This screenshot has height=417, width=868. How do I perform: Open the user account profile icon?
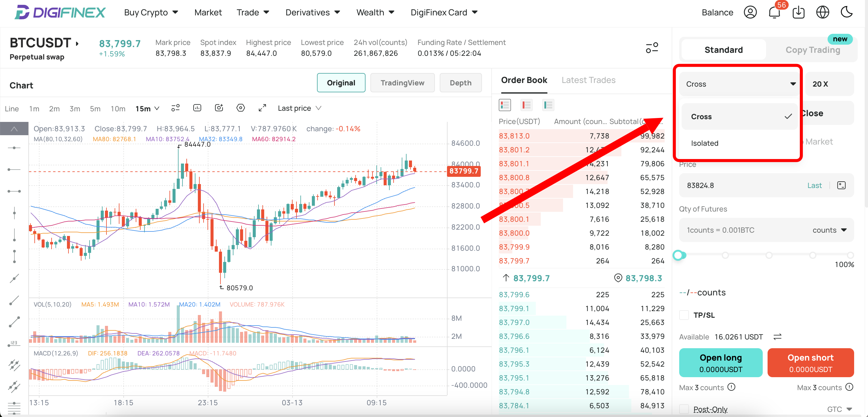(750, 12)
